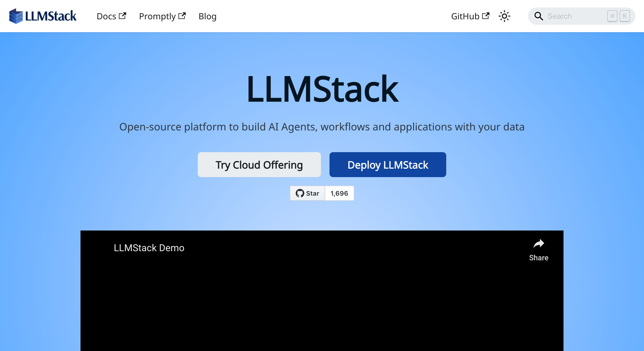This screenshot has width=644, height=351.
Task: Toggle the stargazer count showing 1,696
Action: coord(339,193)
